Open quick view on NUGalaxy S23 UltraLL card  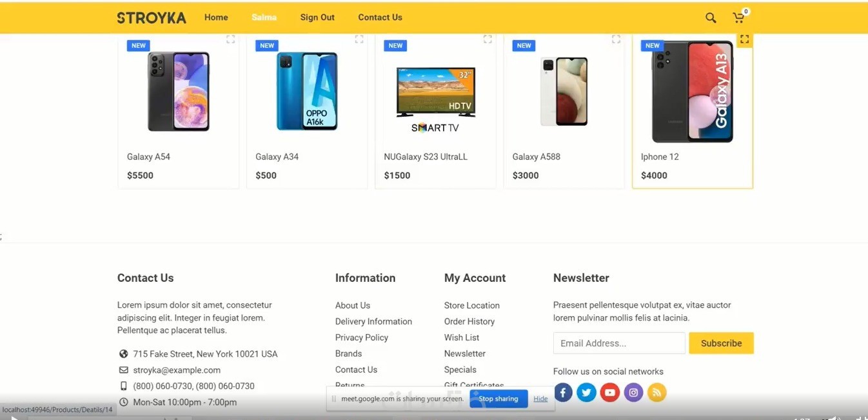tap(488, 39)
